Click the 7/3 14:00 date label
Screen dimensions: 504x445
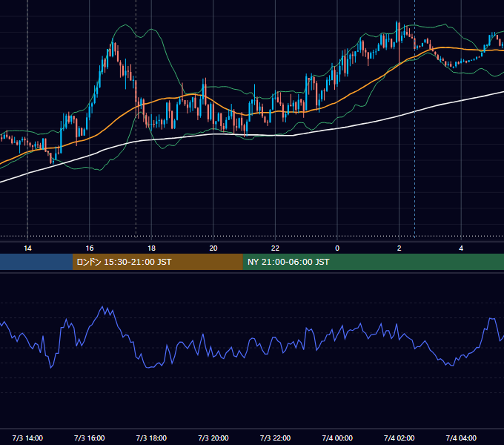click(x=27, y=438)
